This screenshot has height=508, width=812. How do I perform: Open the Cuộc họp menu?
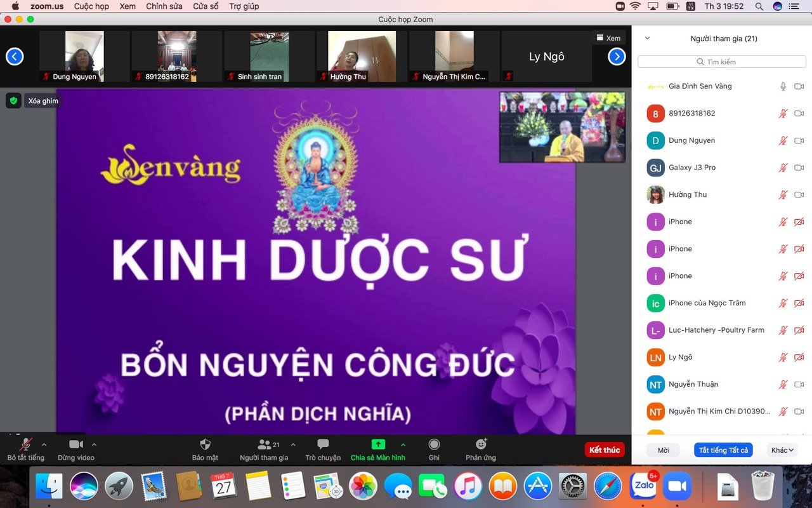click(91, 6)
